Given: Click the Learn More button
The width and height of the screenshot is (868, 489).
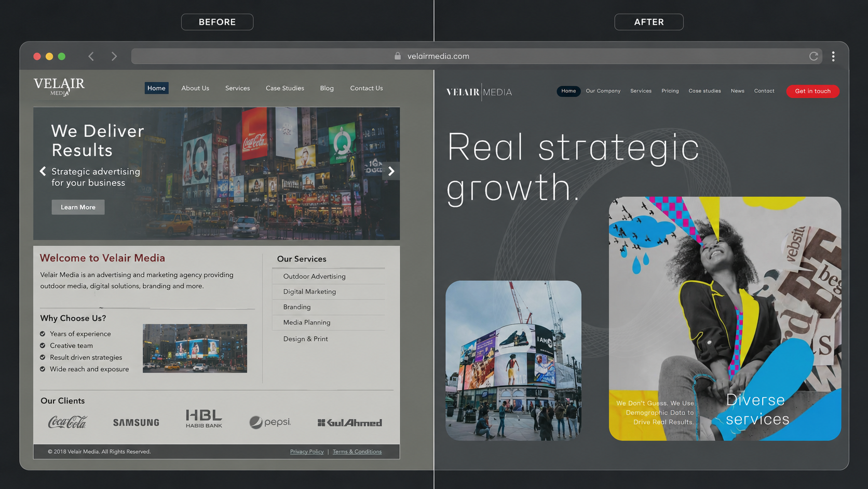Looking at the screenshot, I should (78, 207).
